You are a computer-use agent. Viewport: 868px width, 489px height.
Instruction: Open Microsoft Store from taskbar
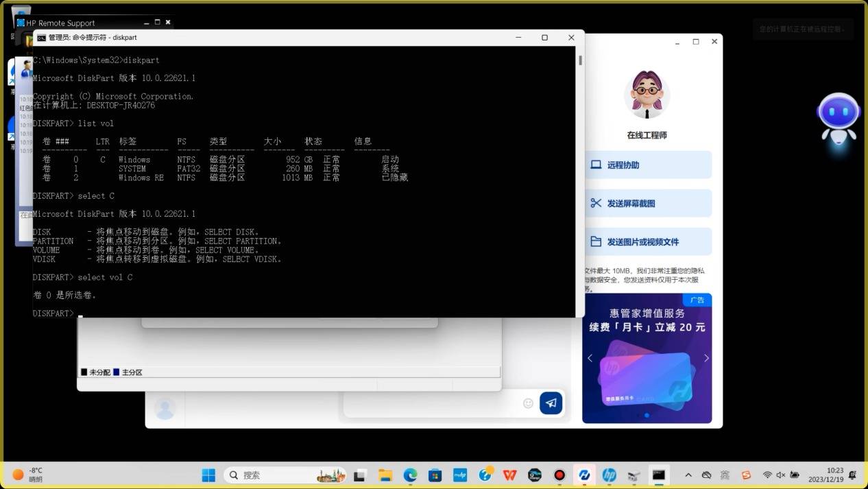[x=435, y=475]
